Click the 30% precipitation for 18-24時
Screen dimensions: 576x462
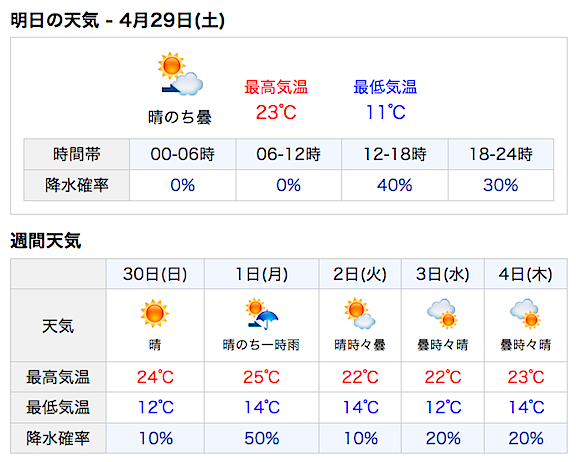pyautogui.click(x=500, y=185)
